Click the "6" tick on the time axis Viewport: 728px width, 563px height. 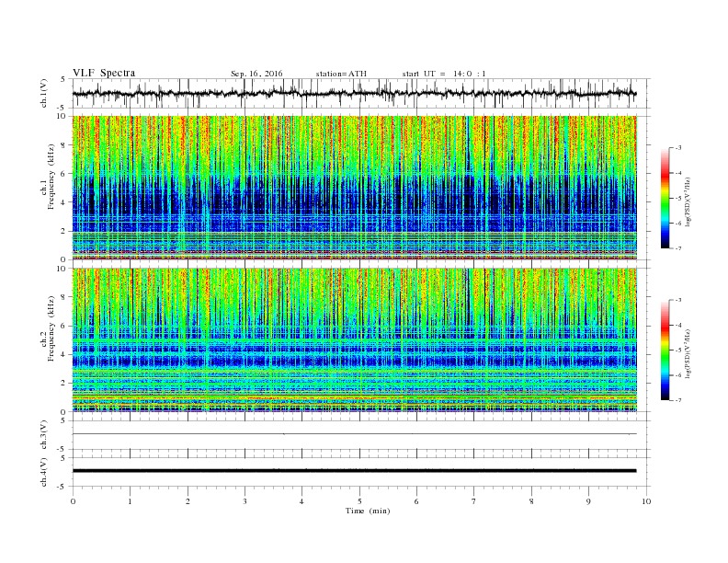point(416,501)
